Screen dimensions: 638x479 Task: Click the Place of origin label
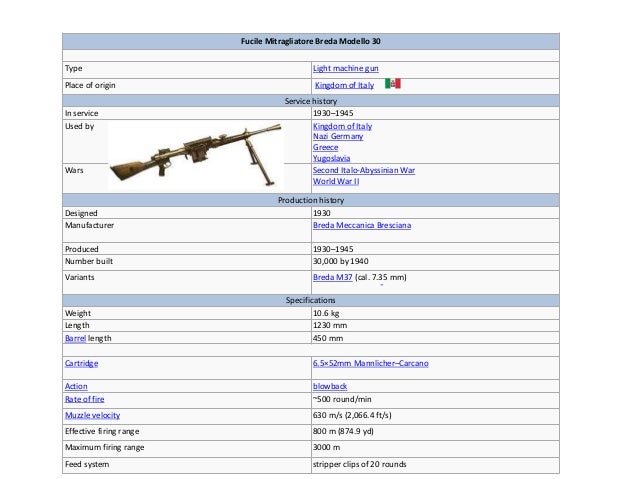[x=90, y=85]
